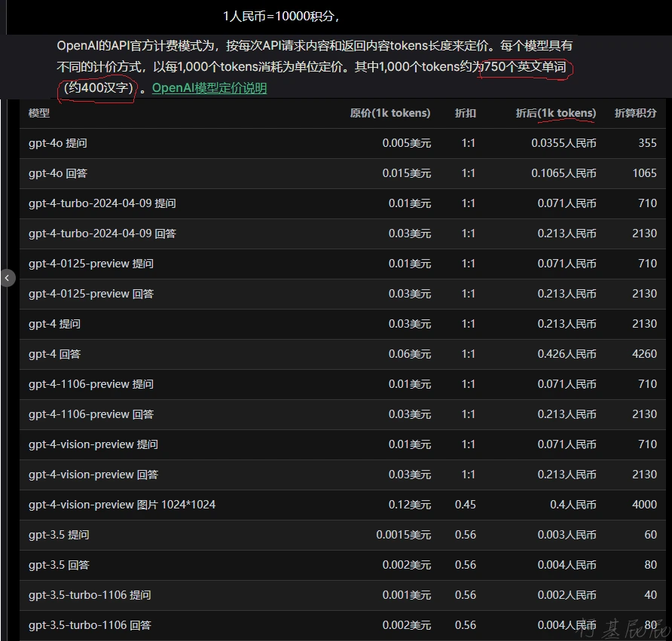672x641 pixels.
Task: Click the 60 points value
Action: click(x=651, y=535)
